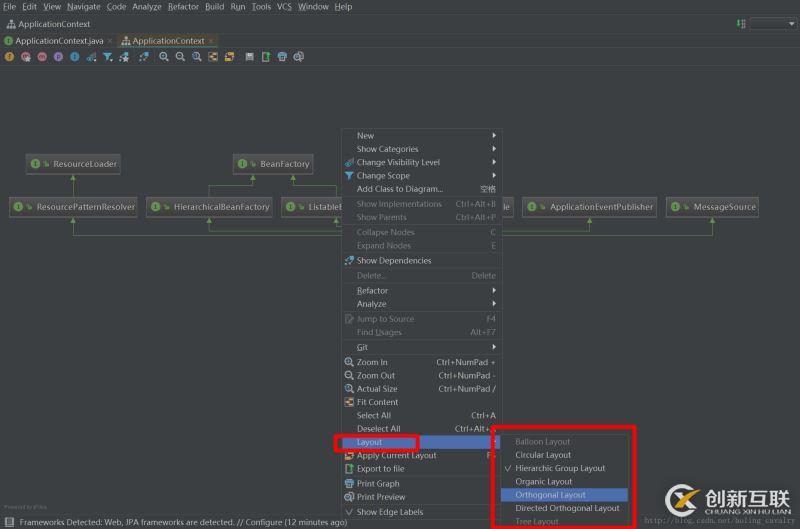Image resolution: width=800 pixels, height=529 pixels.
Task: Toggle Properties display in diagram toolbar
Action: coord(58,57)
